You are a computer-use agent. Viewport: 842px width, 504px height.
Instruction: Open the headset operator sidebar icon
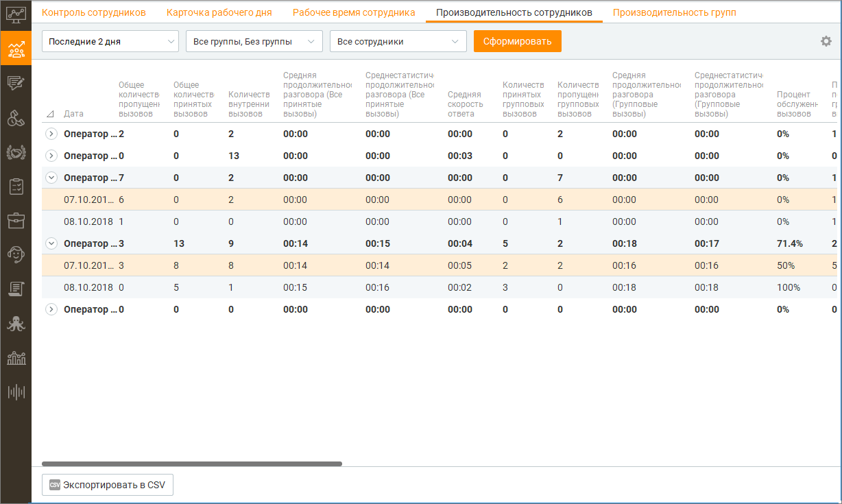[16, 254]
